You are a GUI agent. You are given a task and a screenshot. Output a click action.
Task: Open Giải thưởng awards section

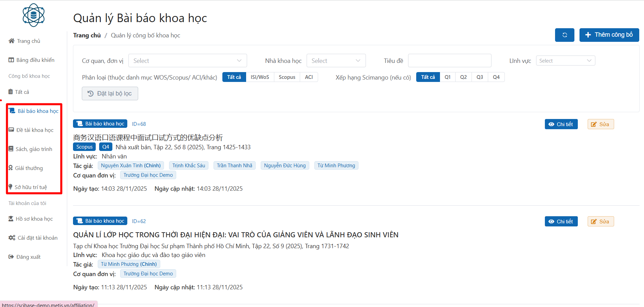tap(26, 168)
